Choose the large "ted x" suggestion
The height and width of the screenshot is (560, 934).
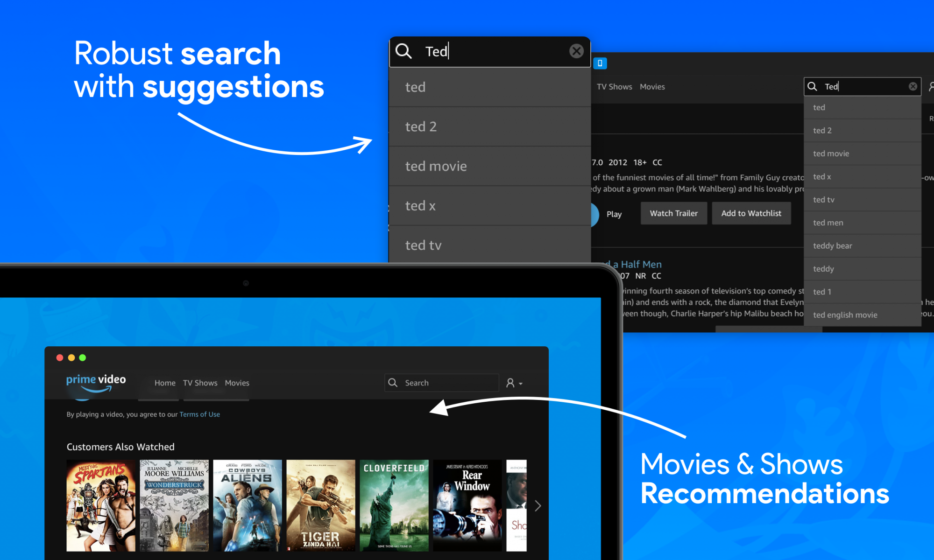click(x=490, y=206)
